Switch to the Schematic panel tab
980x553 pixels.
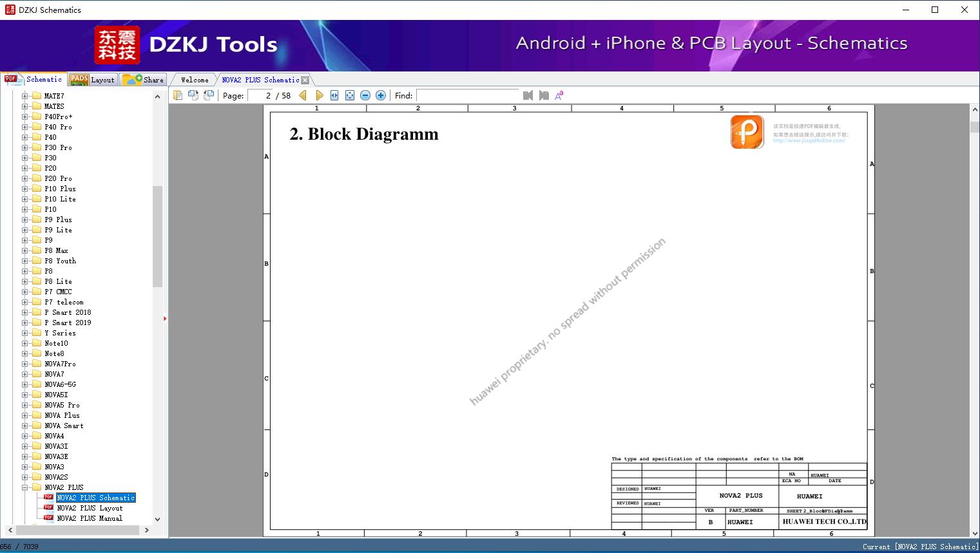(x=34, y=79)
